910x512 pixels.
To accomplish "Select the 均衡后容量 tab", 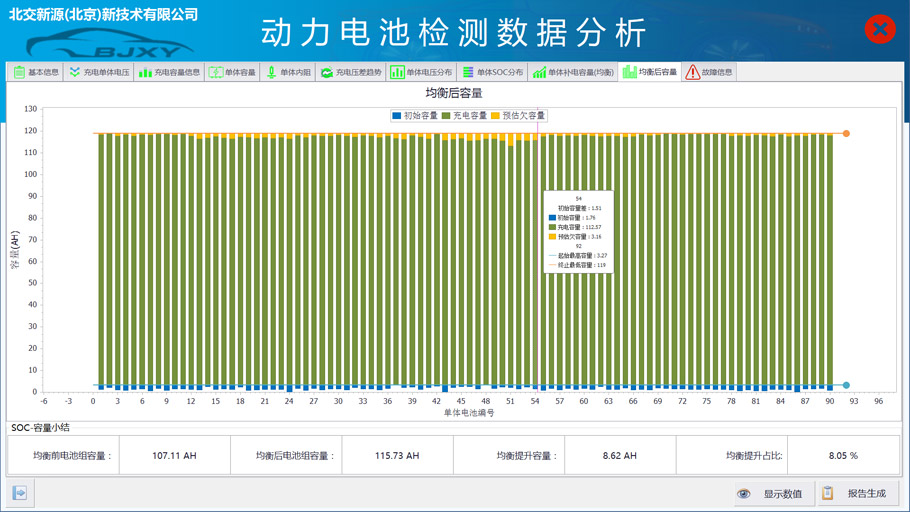I will pos(650,72).
